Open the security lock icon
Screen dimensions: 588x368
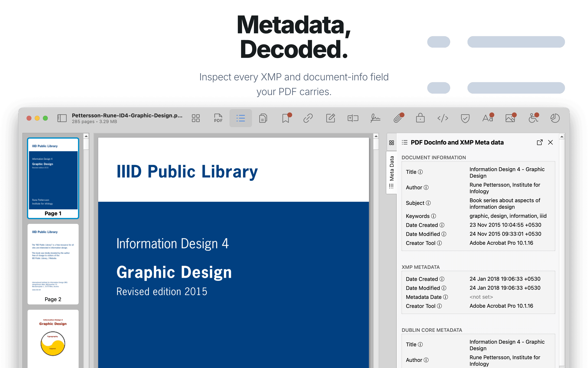420,118
